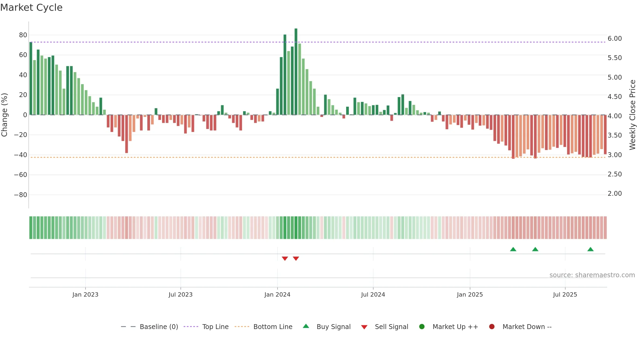Click the Jul 2025 axis label

[x=565, y=294]
